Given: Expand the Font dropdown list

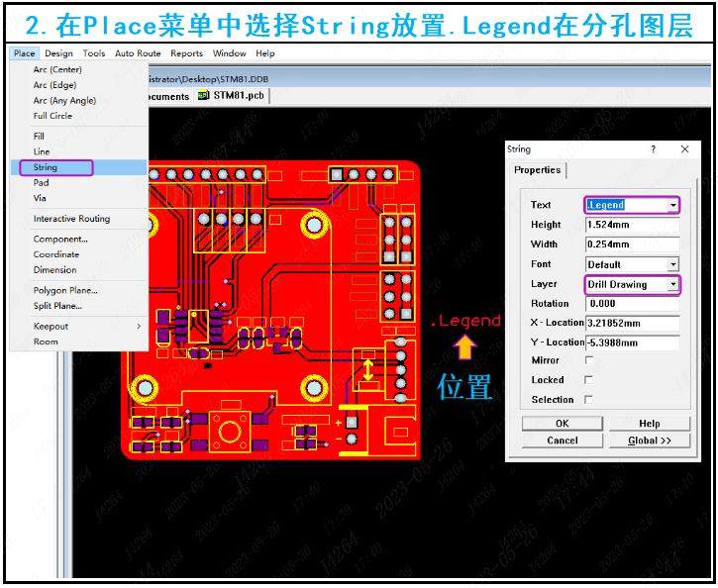Looking at the screenshot, I should point(673,264).
